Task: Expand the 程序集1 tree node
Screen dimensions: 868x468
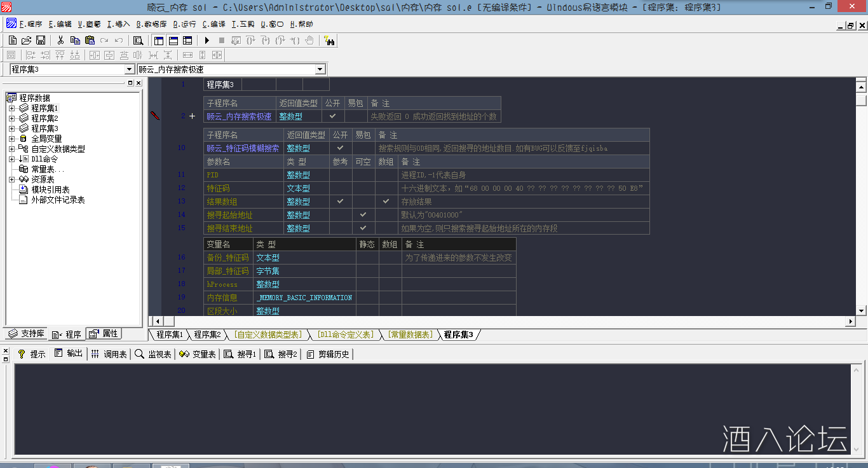Action: click(x=11, y=108)
